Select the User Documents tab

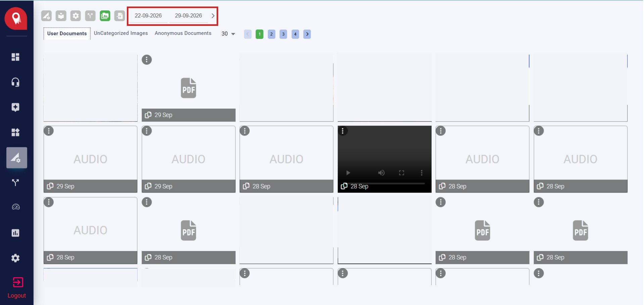[x=67, y=34]
